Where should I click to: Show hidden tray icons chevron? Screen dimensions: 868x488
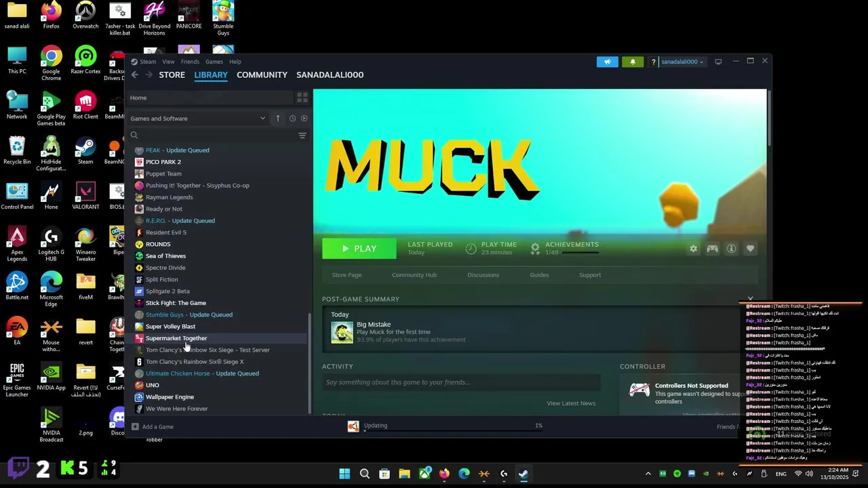[648, 474]
